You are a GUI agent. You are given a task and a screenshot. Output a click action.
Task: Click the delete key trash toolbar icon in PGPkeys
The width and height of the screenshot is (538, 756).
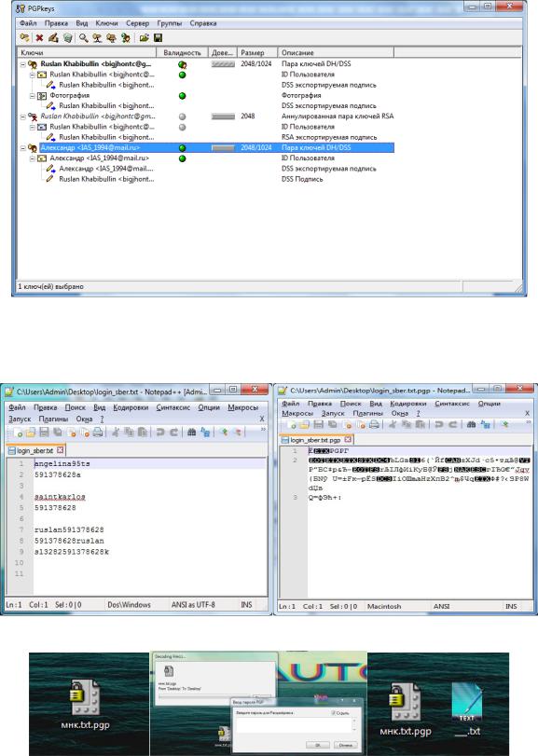(68, 37)
